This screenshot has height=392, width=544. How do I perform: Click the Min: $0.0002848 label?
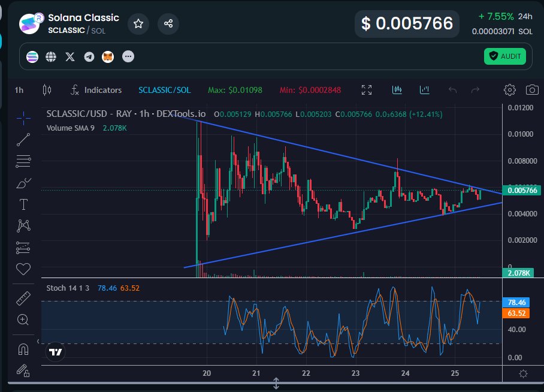(x=310, y=91)
